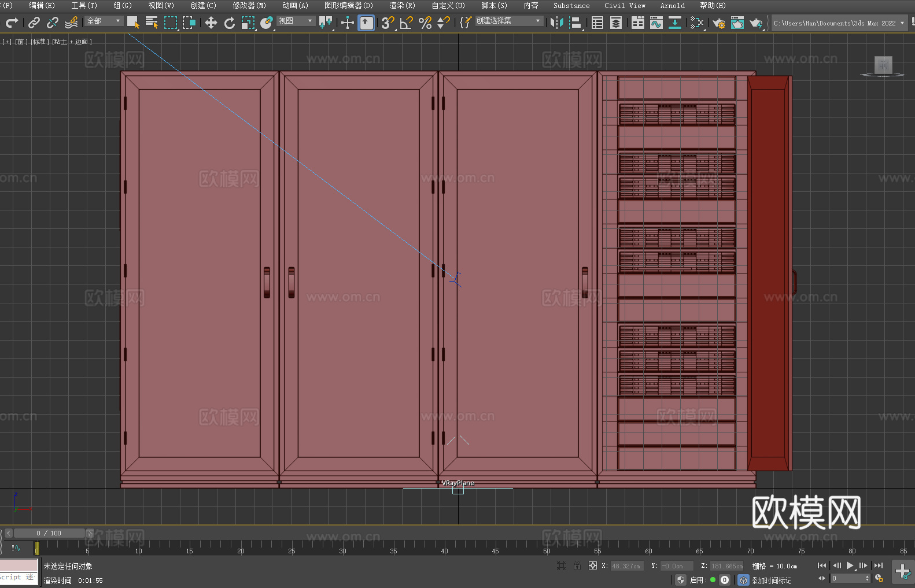Screen dimensions: 915x588
Task: Open the Curve Editor
Action: tap(656, 23)
